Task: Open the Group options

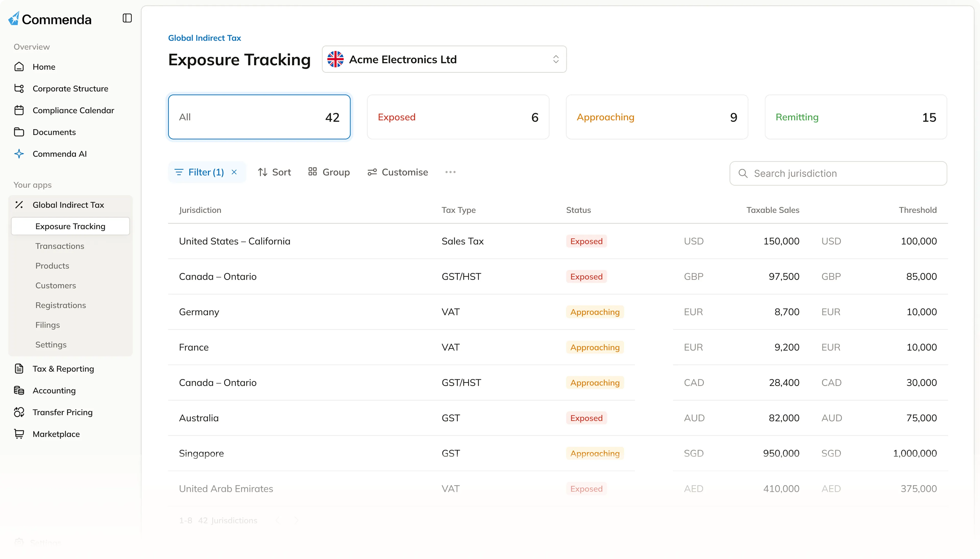Action: point(329,172)
